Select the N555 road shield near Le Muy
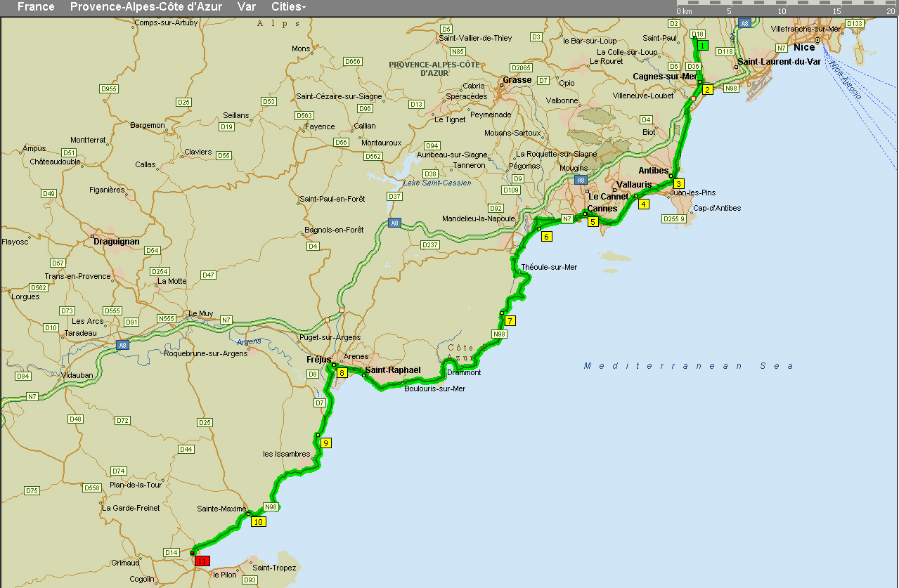The image size is (899, 588). (x=167, y=318)
